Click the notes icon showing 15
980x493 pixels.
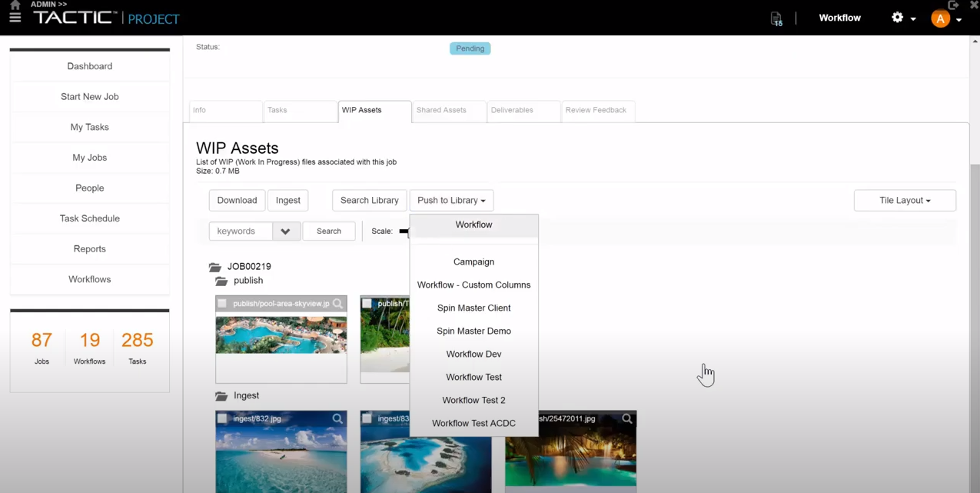(776, 18)
